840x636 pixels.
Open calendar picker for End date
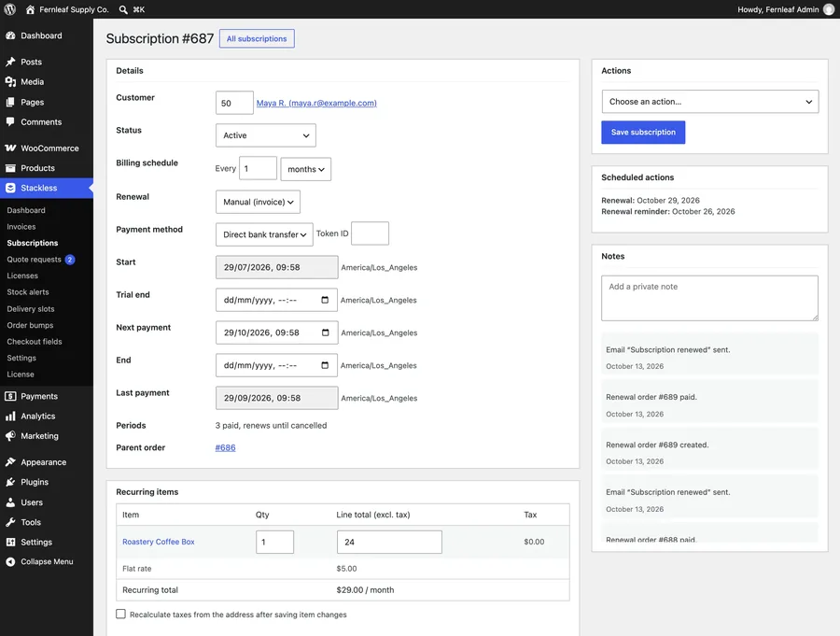(x=325, y=365)
